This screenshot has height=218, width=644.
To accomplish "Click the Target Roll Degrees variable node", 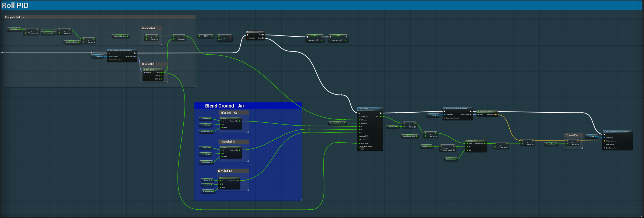I will 120,36.
